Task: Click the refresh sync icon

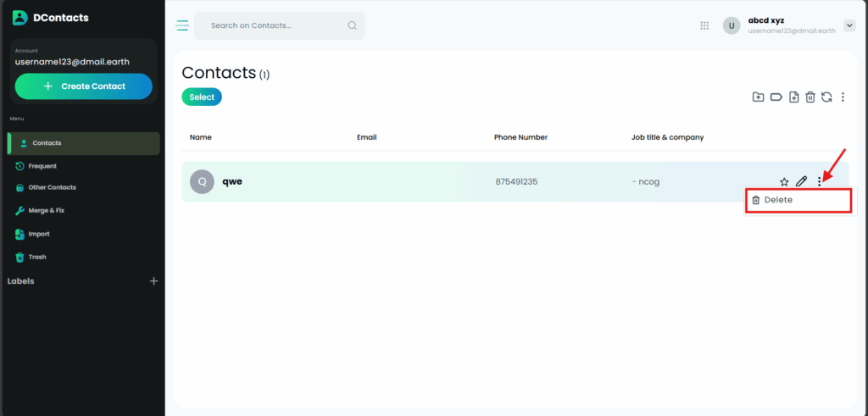Action: point(826,97)
